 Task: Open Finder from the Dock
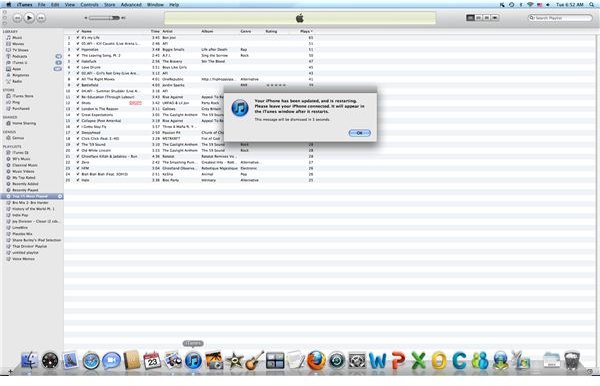coord(29,360)
